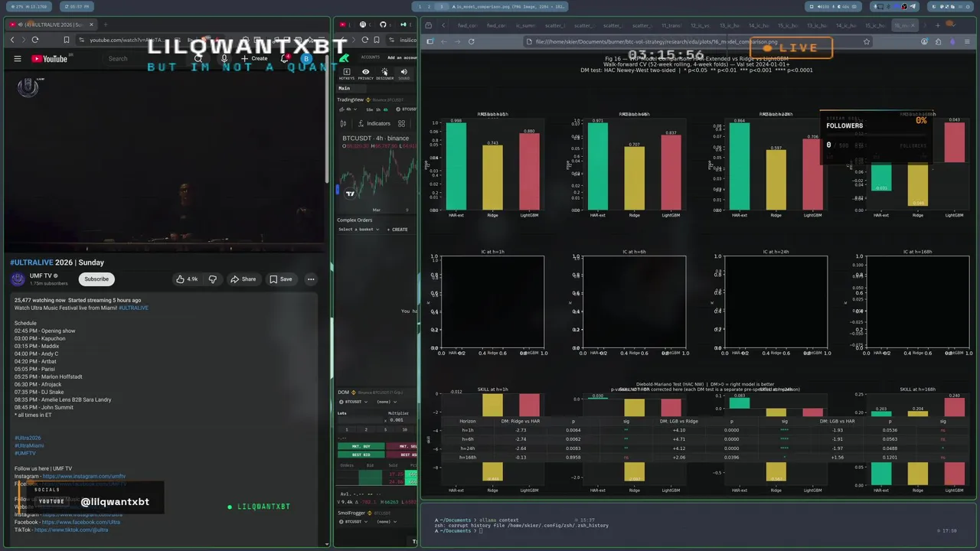Click the BEST BID button
The height and width of the screenshot is (551, 980).
tap(361, 455)
